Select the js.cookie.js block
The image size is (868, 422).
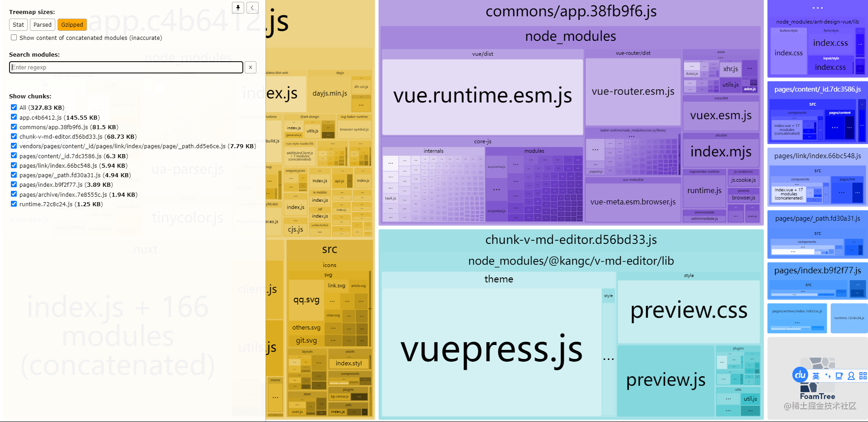(x=743, y=180)
